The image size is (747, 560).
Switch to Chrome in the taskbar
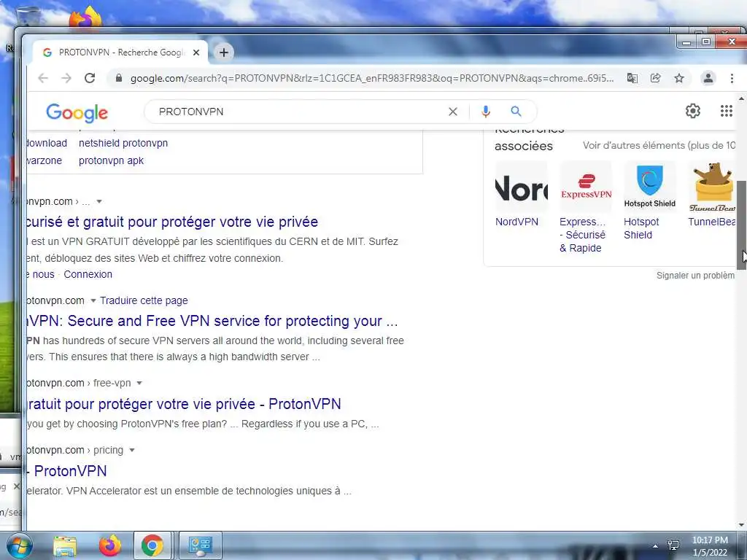[152, 545]
